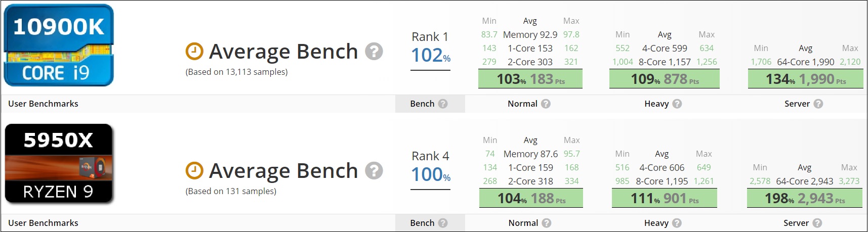Click the help icon beside top Bench label
Screen dimensions: 868x232
pos(443,104)
